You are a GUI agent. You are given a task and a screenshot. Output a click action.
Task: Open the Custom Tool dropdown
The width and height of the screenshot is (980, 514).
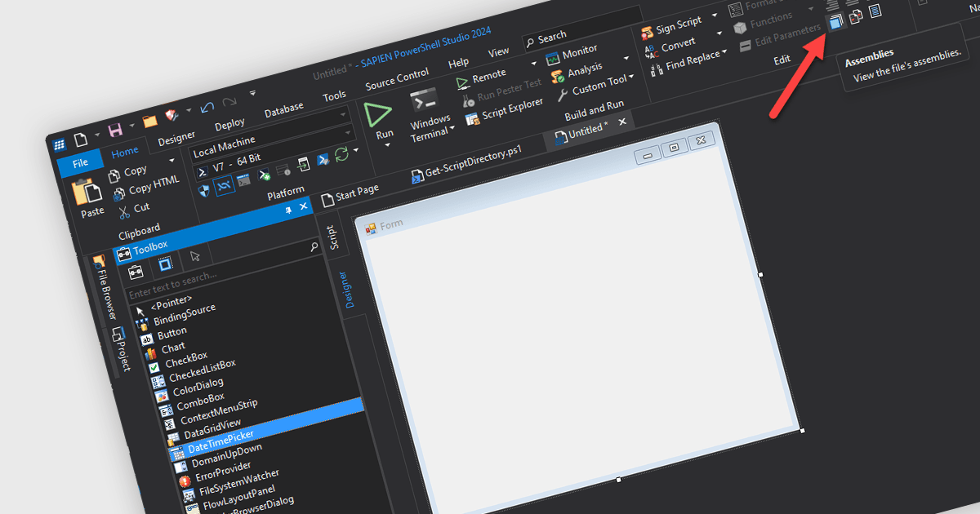(x=633, y=78)
